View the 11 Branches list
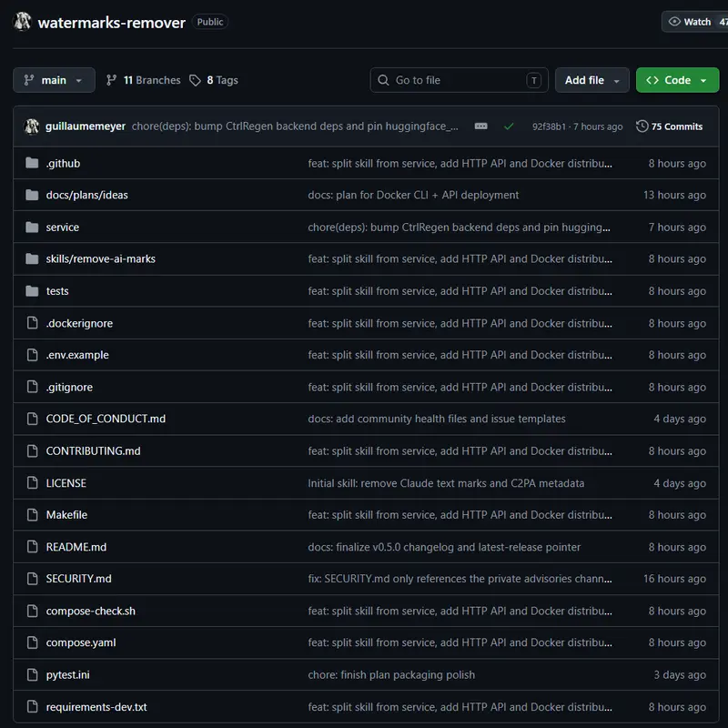The height and width of the screenshot is (728, 728). 143,80
